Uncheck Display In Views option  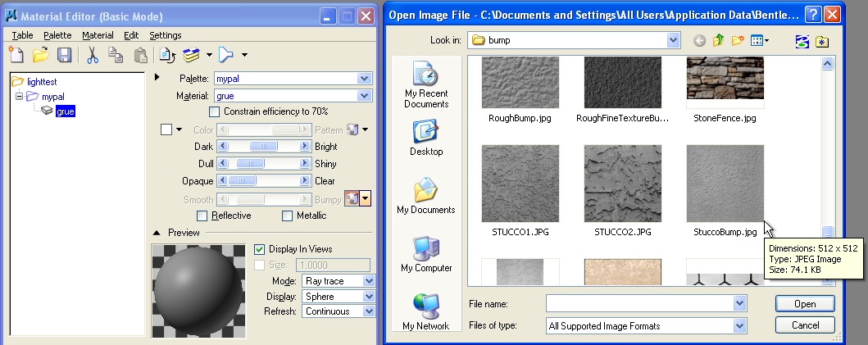click(260, 249)
